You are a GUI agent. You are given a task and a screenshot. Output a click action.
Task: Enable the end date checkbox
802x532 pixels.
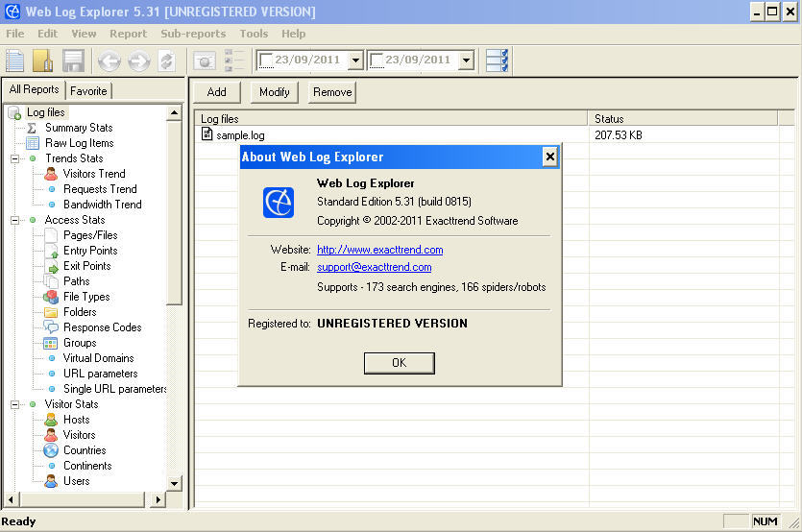click(x=376, y=60)
